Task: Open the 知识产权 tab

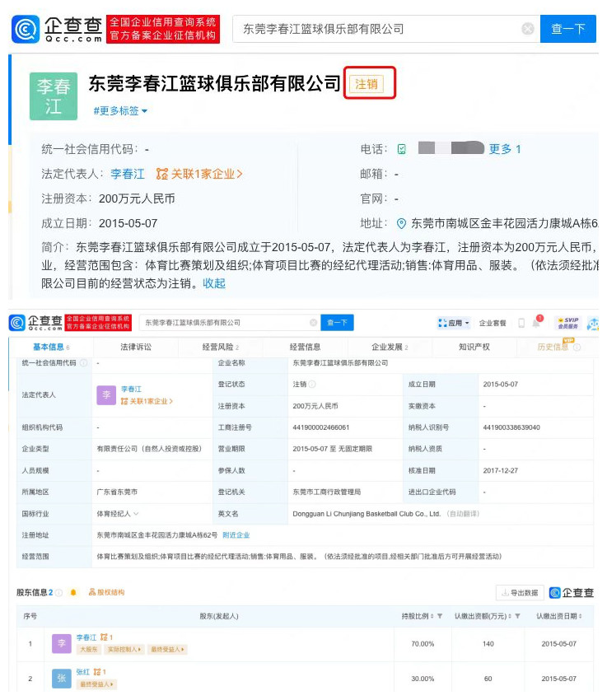Action: click(474, 348)
